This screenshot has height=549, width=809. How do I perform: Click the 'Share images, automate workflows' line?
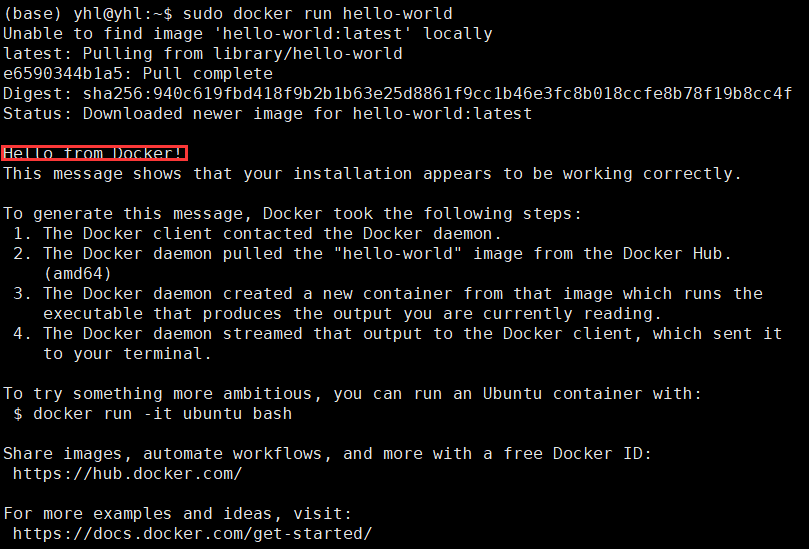pos(327,453)
